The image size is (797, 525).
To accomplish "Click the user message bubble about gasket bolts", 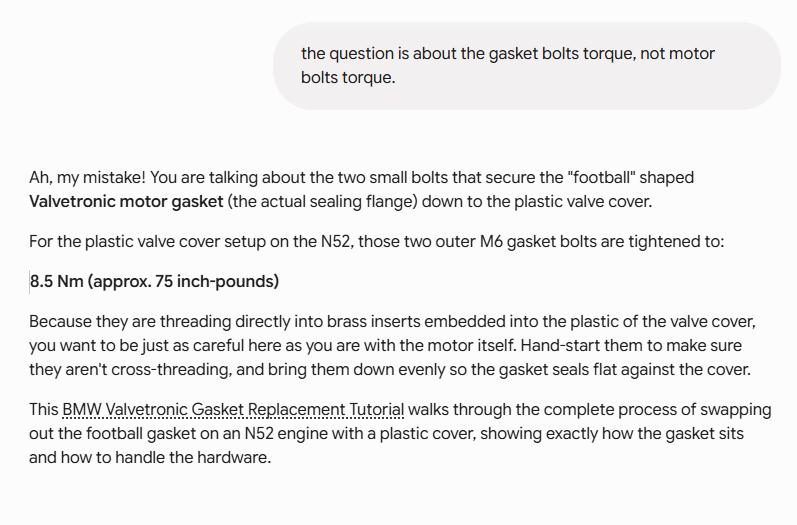I will 527,66.
